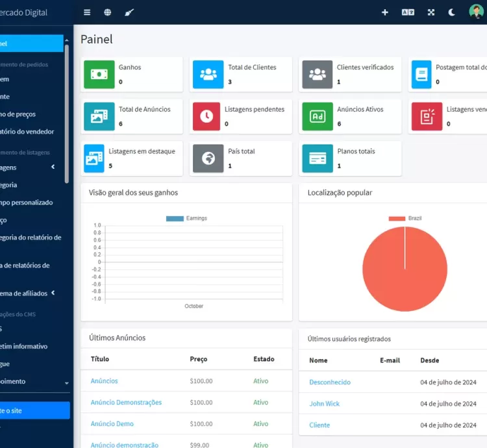Click the brush icon in the top bar
487x448 pixels.
click(129, 12)
